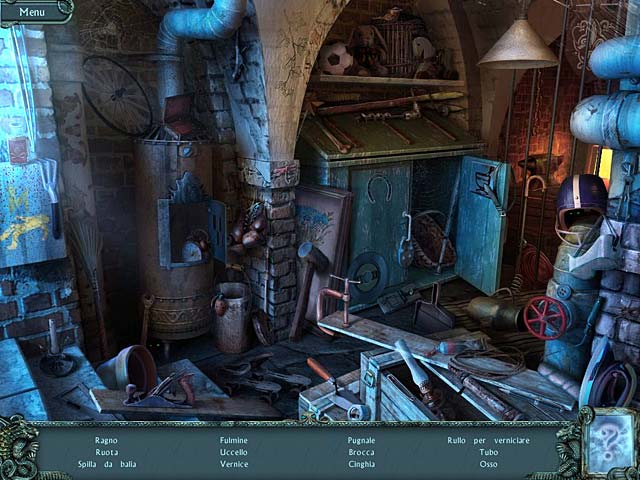Select 'Spilla da balia' list entry
640x480 pixels.
[x=107, y=464]
